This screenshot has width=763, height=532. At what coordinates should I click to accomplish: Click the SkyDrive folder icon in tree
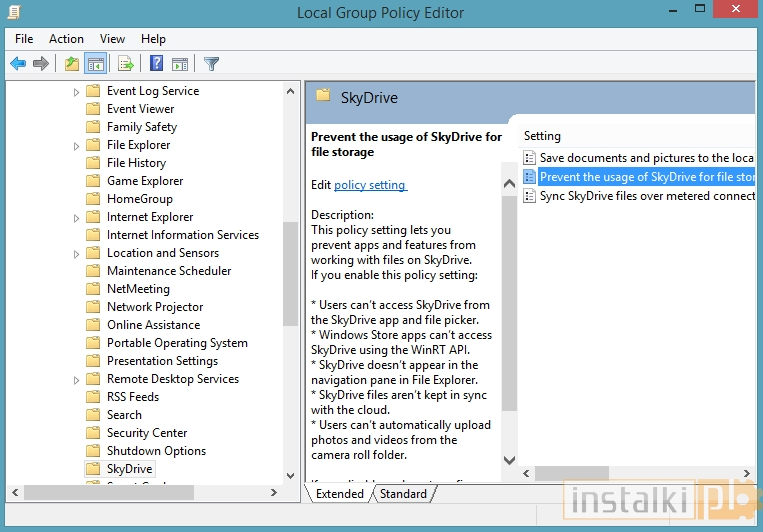point(93,469)
